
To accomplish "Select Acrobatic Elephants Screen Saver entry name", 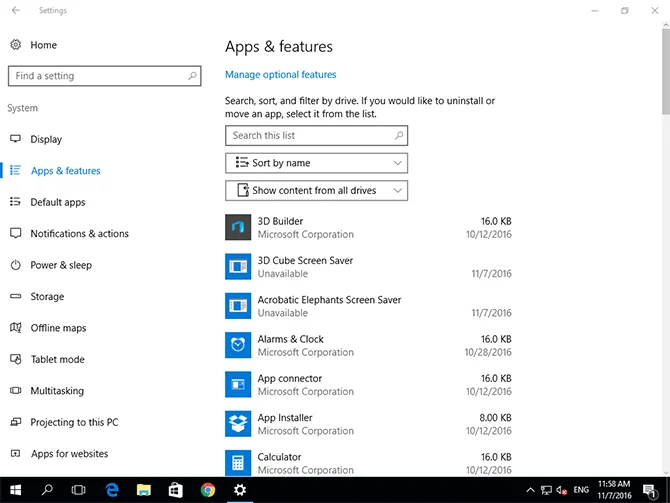I will tap(329, 300).
